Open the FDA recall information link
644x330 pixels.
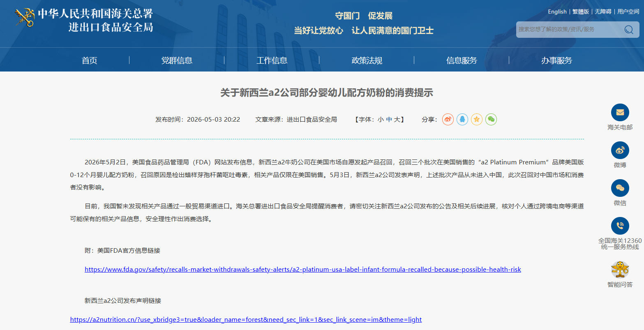(x=303, y=270)
